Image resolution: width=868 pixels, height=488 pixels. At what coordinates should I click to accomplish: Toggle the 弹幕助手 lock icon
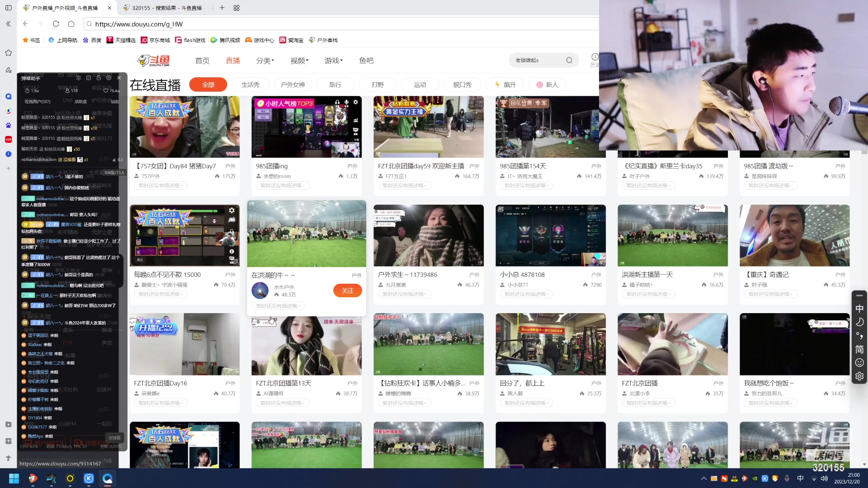click(99, 78)
